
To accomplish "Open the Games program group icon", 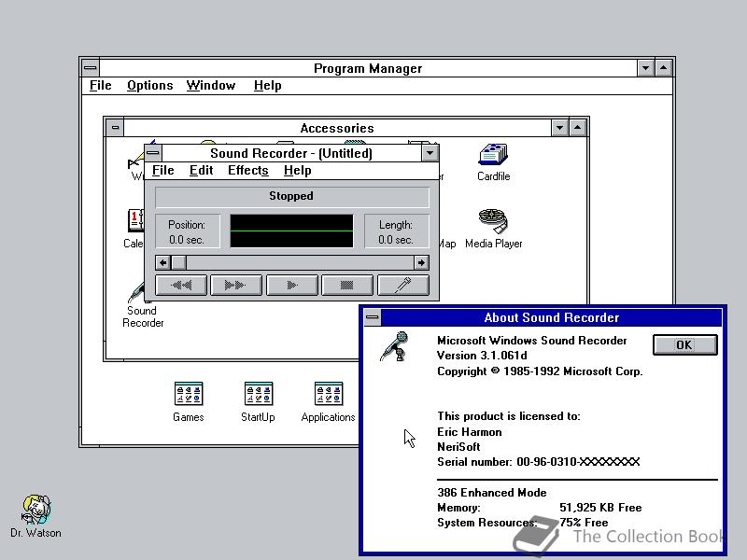I will coord(189,402).
